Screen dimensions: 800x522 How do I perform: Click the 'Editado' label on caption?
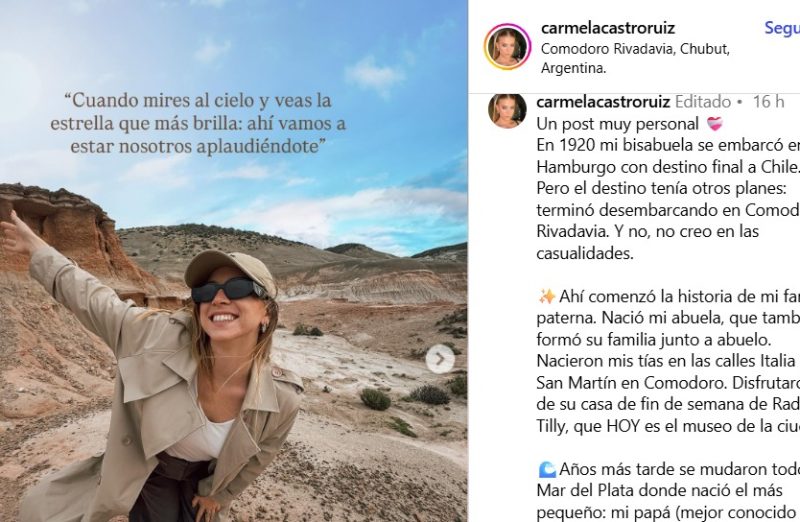click(x=703, y=102)
